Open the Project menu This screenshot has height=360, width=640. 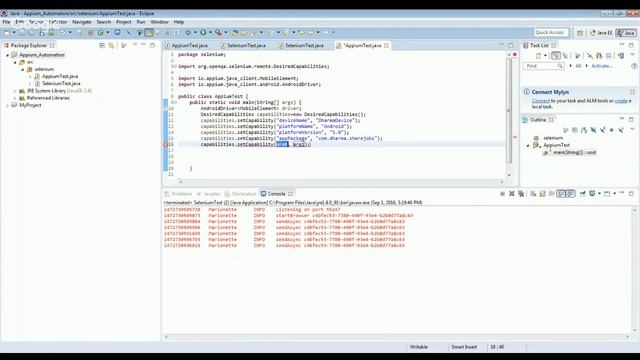[x=124, y=22]
